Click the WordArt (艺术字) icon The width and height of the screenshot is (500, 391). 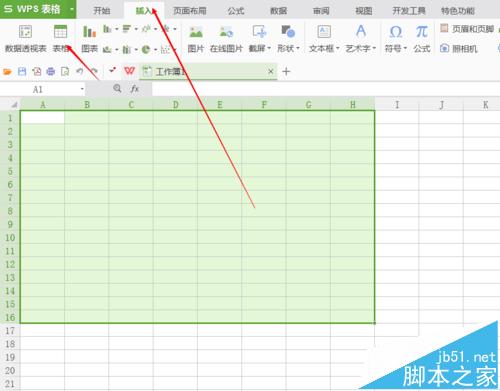point(361,31)
